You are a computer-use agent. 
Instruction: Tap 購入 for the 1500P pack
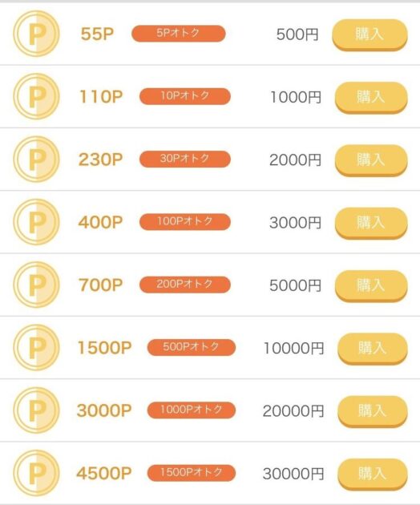point(373,349)
